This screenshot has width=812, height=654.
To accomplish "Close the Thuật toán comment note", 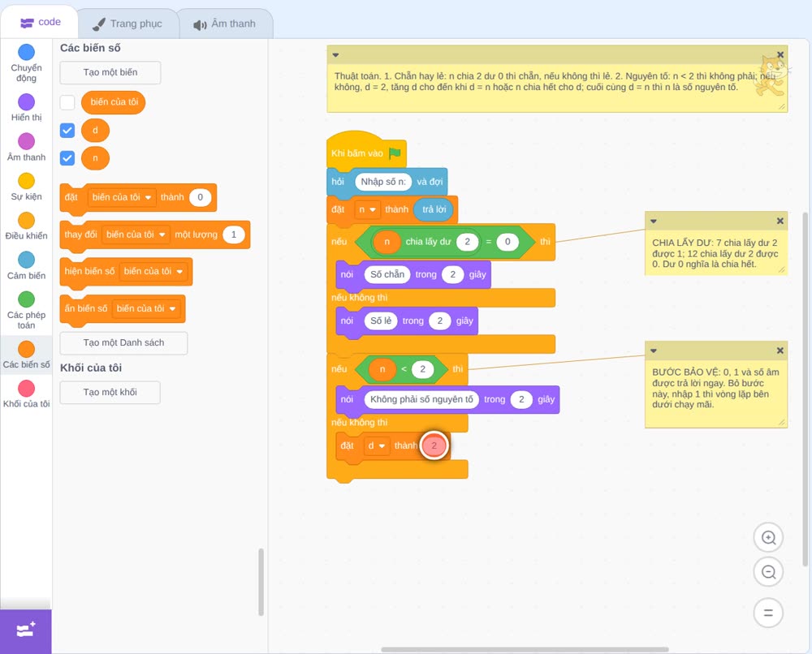I will point(780,55).
